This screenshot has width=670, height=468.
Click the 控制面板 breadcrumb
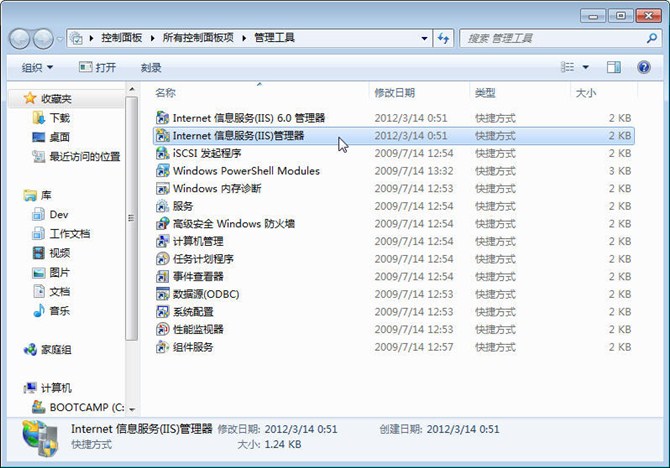tap(121, 38)
